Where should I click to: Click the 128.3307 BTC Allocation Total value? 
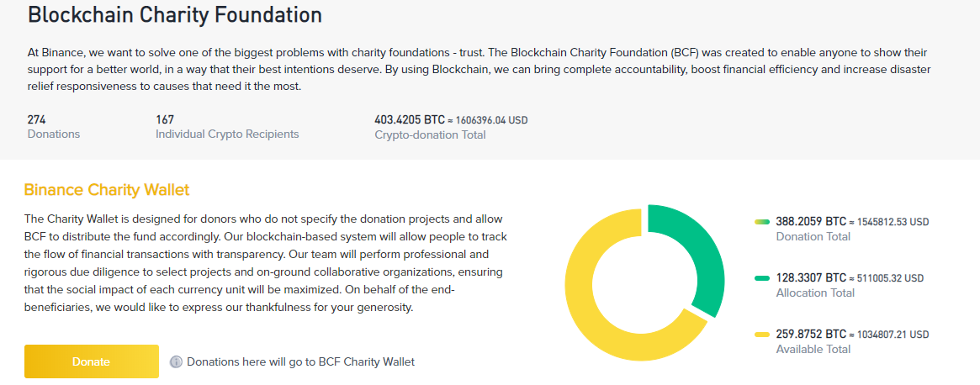(x=850, y=277)
